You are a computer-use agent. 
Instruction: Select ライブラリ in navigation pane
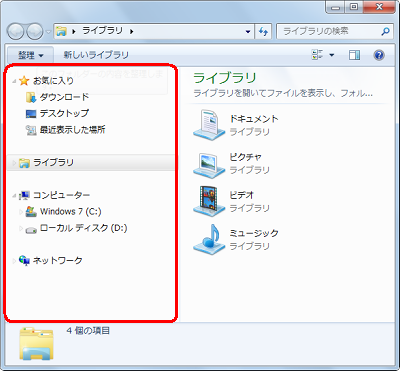click(x=53, y=162)
